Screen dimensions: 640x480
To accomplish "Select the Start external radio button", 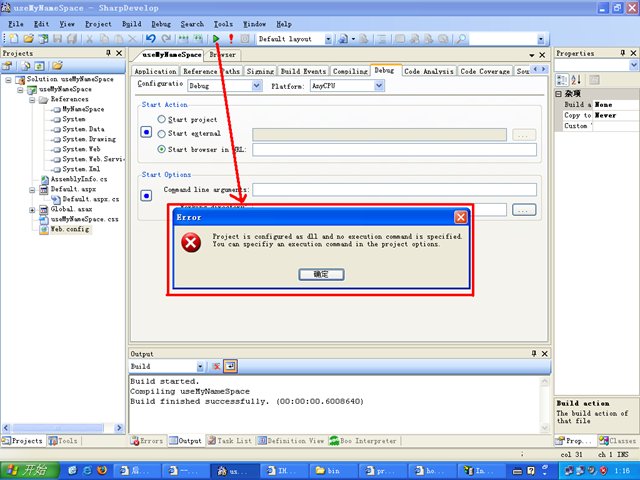I will tap(162, 133).
